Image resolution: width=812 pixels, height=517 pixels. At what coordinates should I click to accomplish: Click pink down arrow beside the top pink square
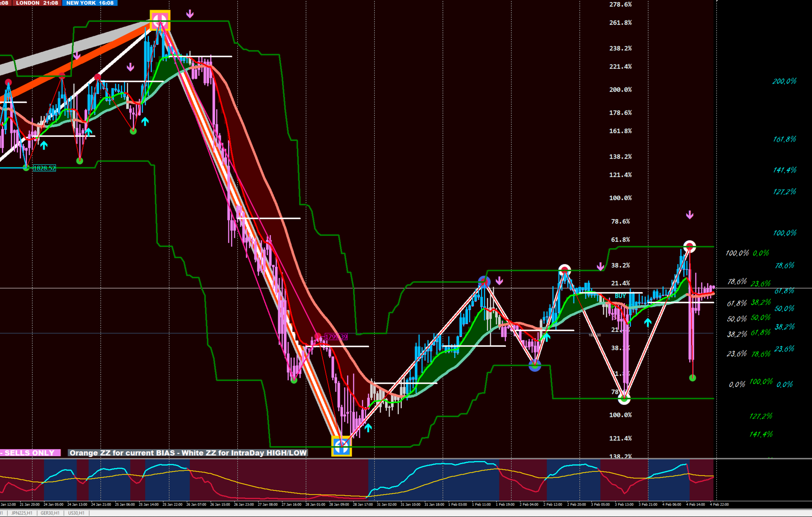[190, 14]
